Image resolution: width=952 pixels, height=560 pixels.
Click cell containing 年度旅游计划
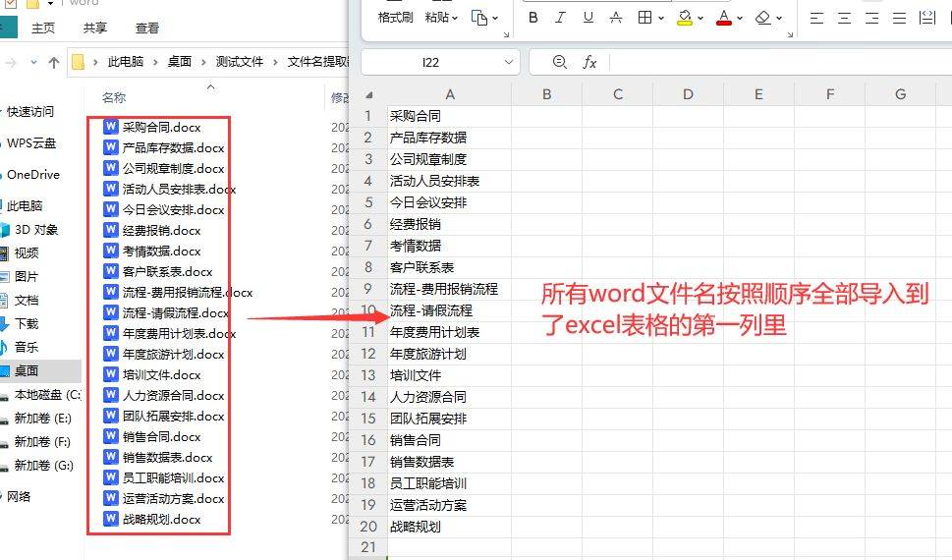449,354
